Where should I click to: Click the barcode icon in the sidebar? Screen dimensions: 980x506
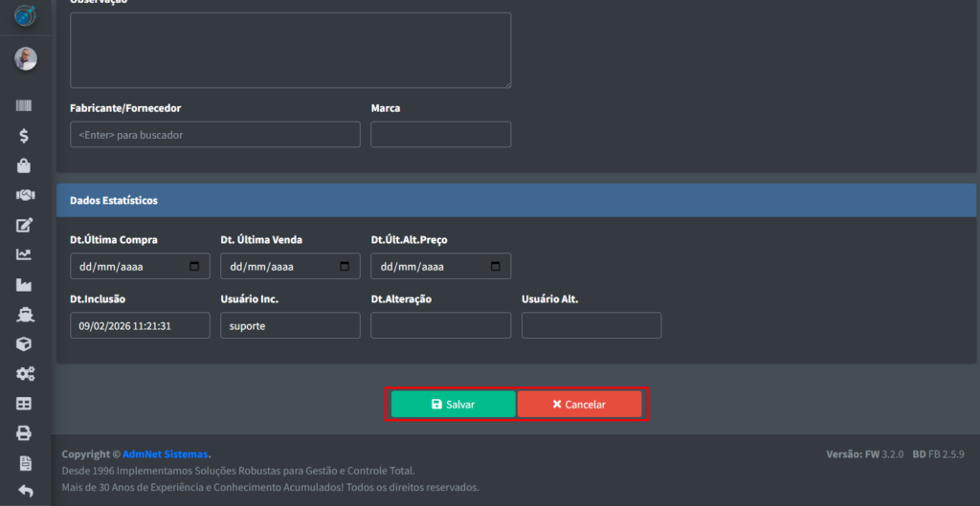[25, 106]
